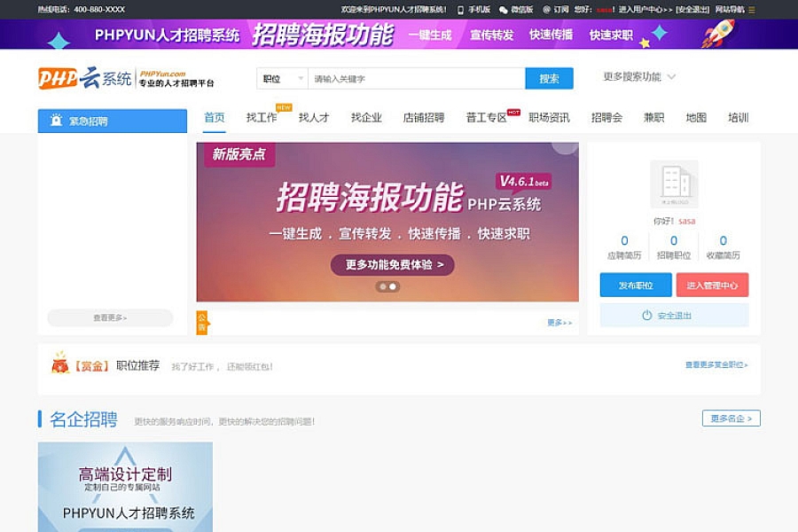Click 进入用户中心>> link

click(x=645, y=10)
